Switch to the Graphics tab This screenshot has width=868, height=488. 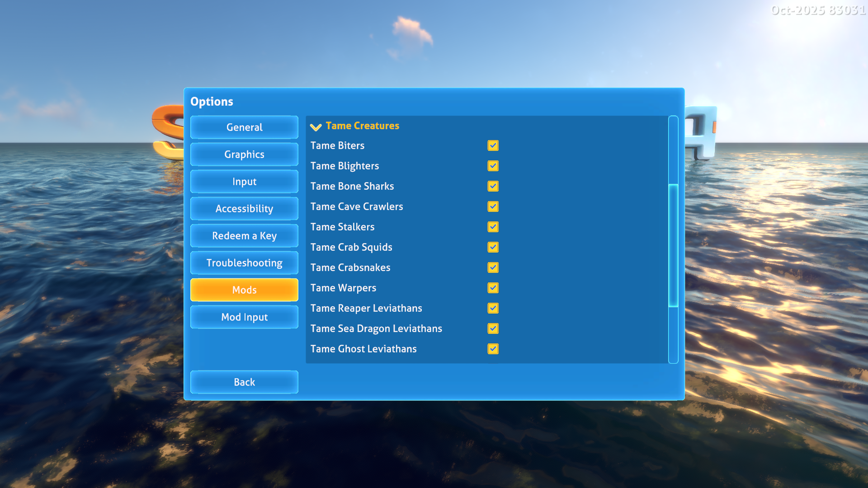click(x=244, y=155)
